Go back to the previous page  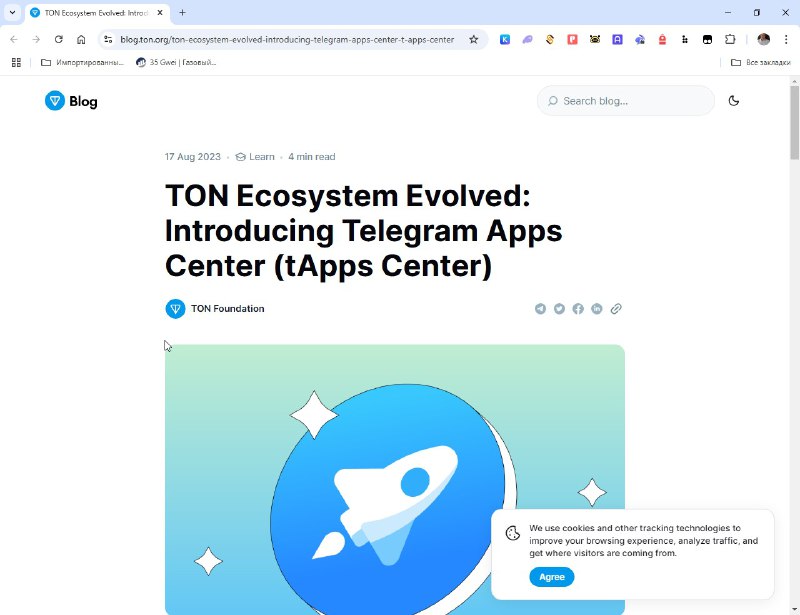pyautogui.click(x=14, y=39)
